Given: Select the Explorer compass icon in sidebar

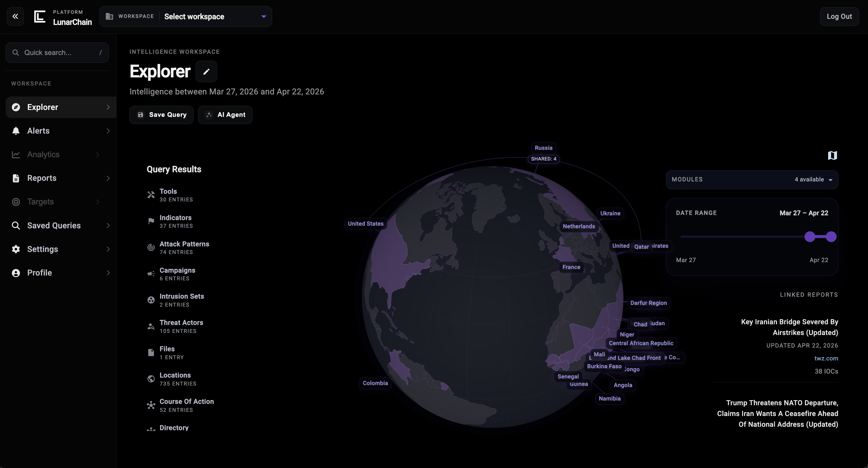Looking at the screenshot, I should 16,107.
